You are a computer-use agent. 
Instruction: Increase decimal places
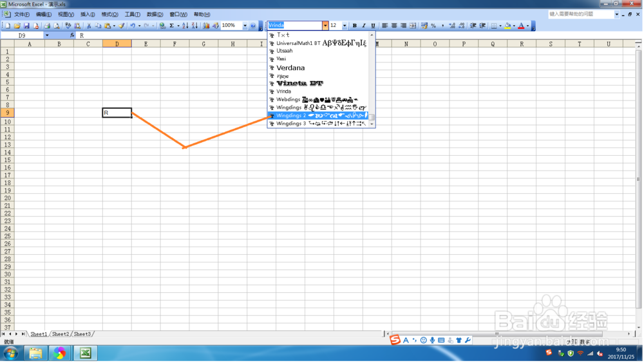(452, 26)
